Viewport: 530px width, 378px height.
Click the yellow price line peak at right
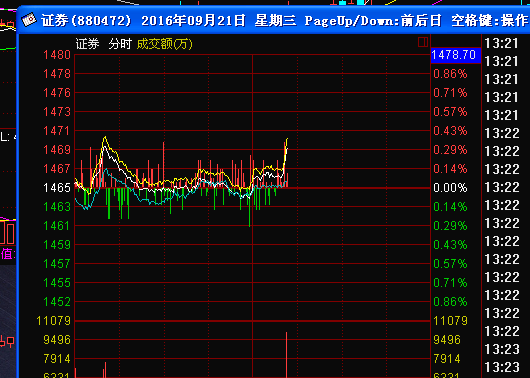pos(287,139)
